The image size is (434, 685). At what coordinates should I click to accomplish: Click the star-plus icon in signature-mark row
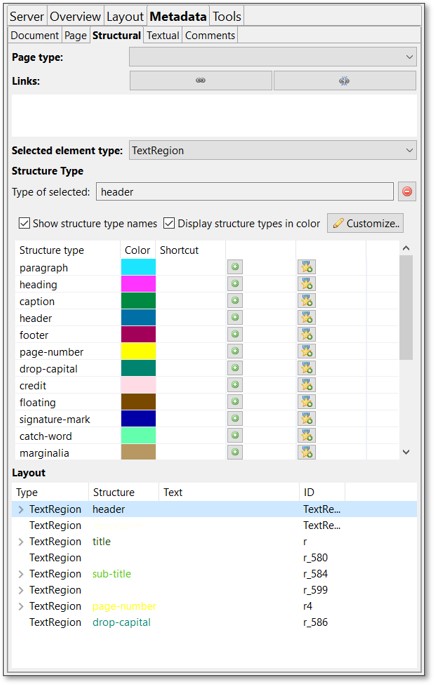(306, 419)
